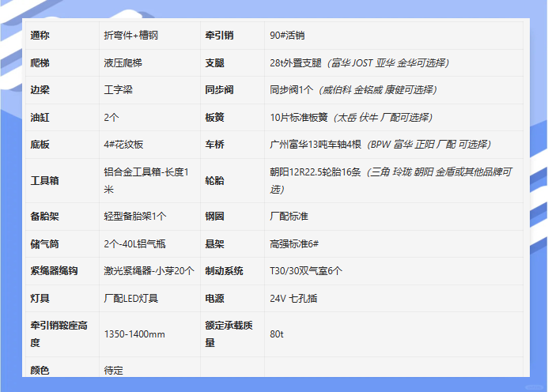Select the 广州富华13吨车轴4根 text

tap(316, 145)
